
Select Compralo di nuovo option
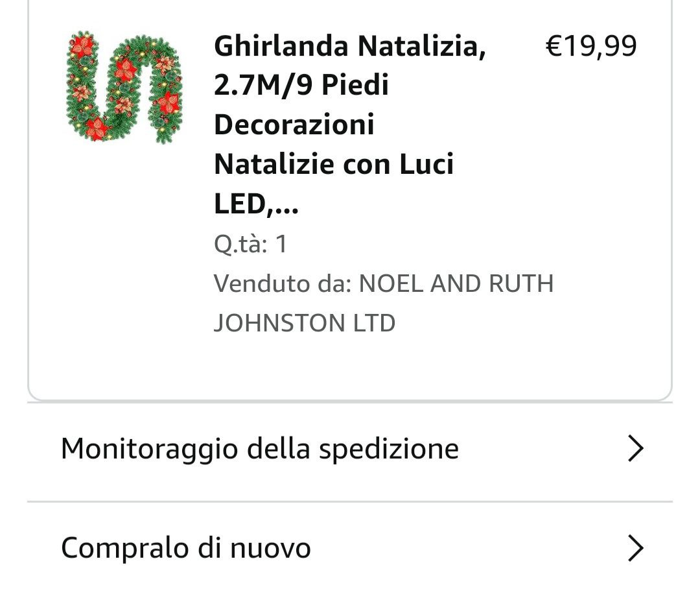[186, 549]
